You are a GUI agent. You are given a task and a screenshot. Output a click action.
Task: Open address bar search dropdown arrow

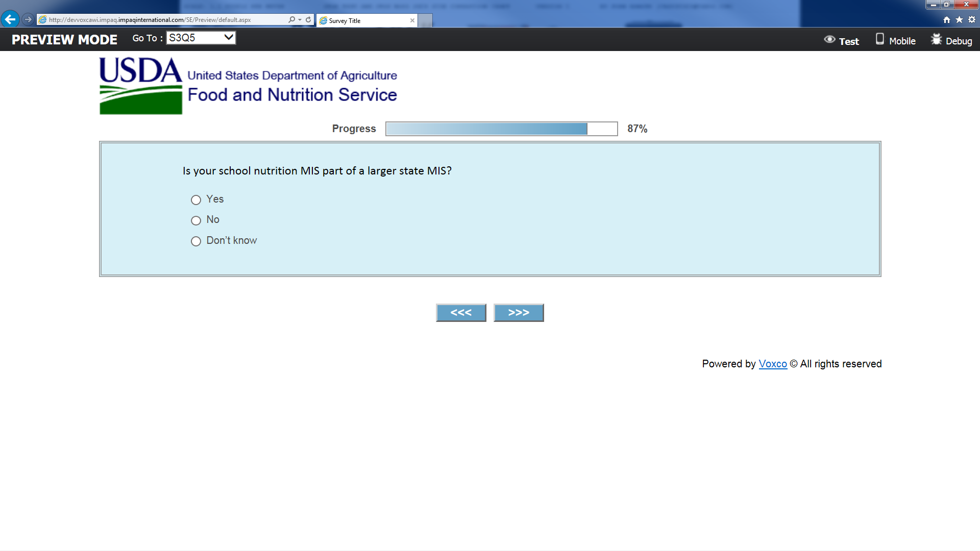[300, 19]
